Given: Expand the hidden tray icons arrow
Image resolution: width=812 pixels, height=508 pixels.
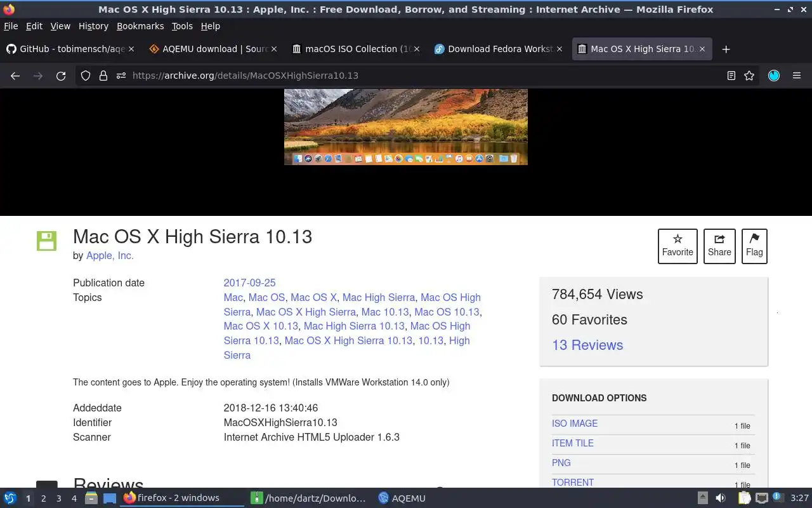Looking at the screenshot, I should pyautogui.click(x=702, y=498).
